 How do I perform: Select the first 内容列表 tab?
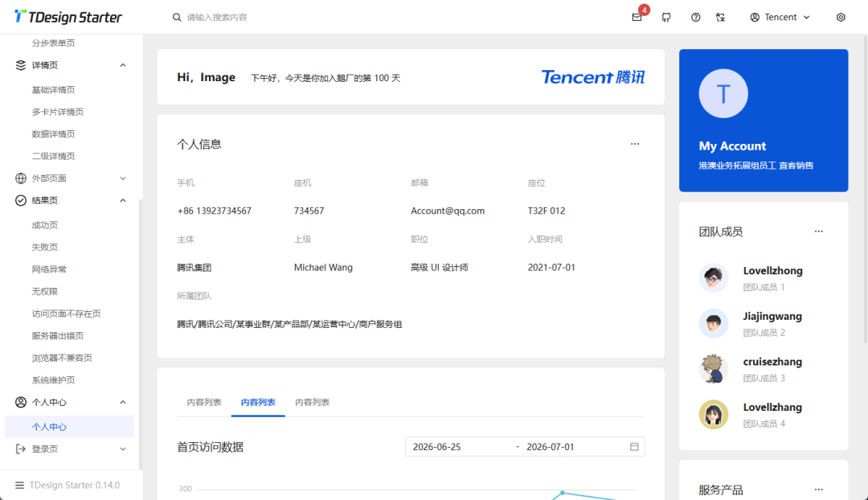[203, 402]
